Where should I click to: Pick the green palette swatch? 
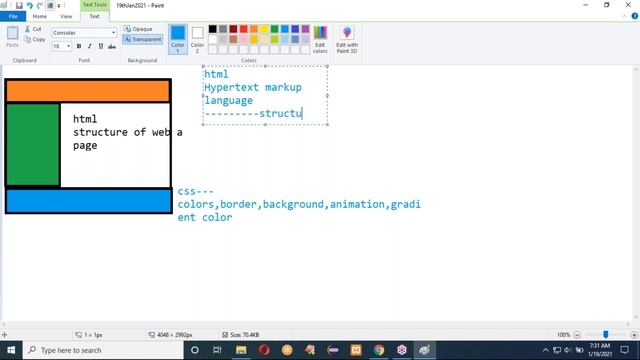[275, 29]
